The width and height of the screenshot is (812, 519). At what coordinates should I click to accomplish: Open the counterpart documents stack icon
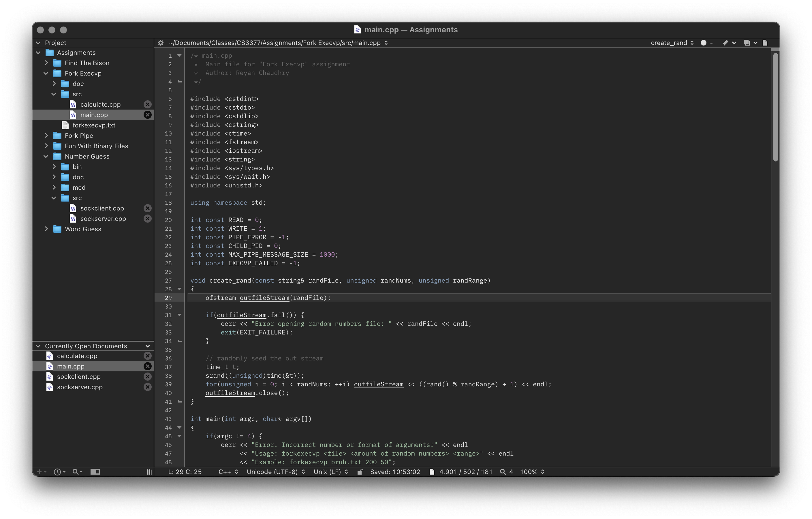coord(746,43)
